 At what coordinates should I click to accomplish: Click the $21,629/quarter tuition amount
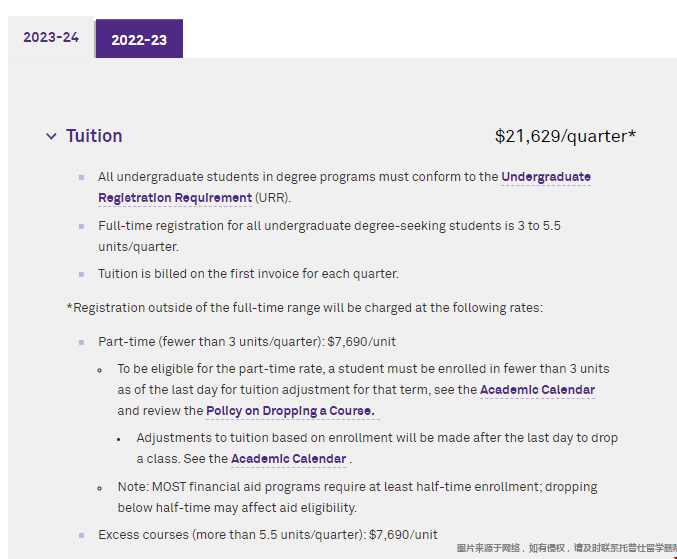tap(565, 136)
